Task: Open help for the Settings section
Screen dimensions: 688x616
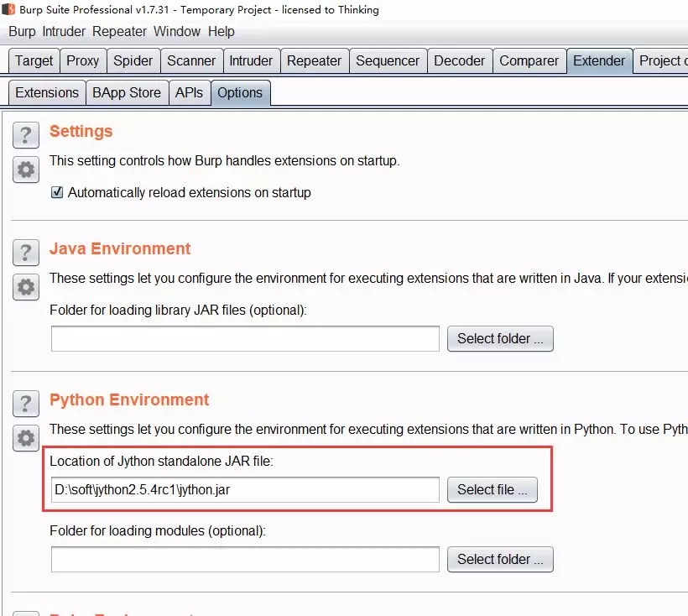Action: [26, 135]
